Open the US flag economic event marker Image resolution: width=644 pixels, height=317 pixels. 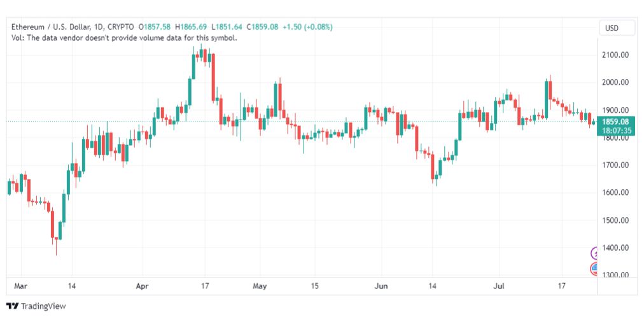click(594, 269)
